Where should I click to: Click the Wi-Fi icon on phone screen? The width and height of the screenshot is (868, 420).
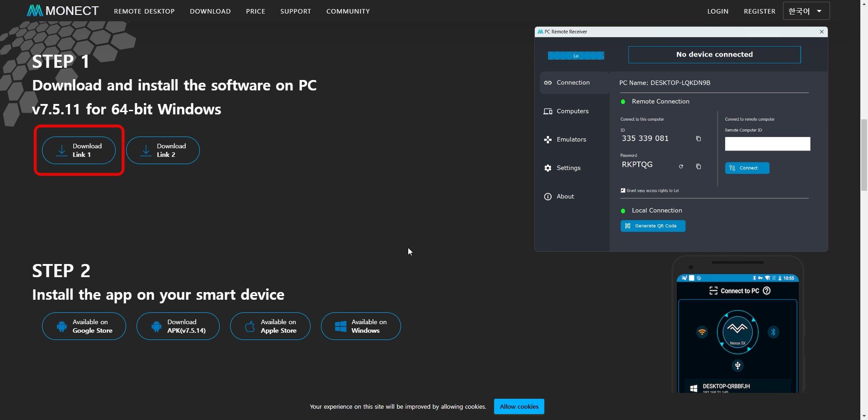pyautogui.click(x=702, y=332)
